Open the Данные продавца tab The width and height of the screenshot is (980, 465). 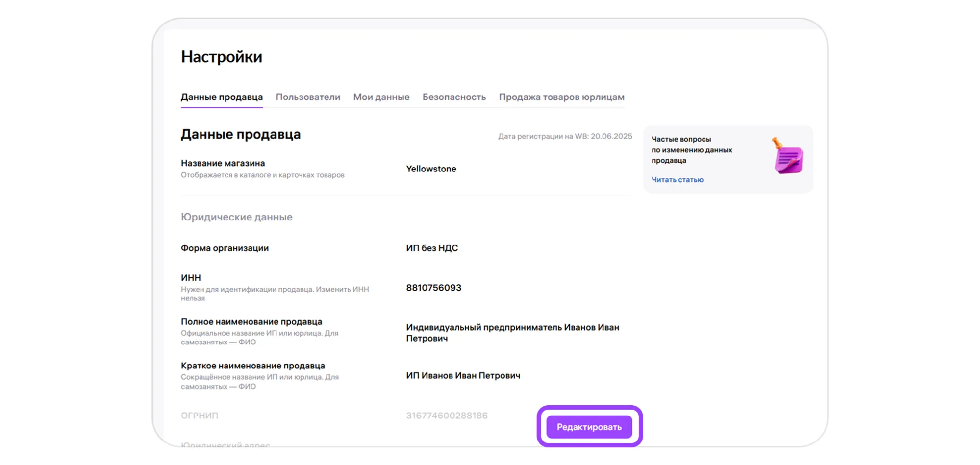[222, 97]
